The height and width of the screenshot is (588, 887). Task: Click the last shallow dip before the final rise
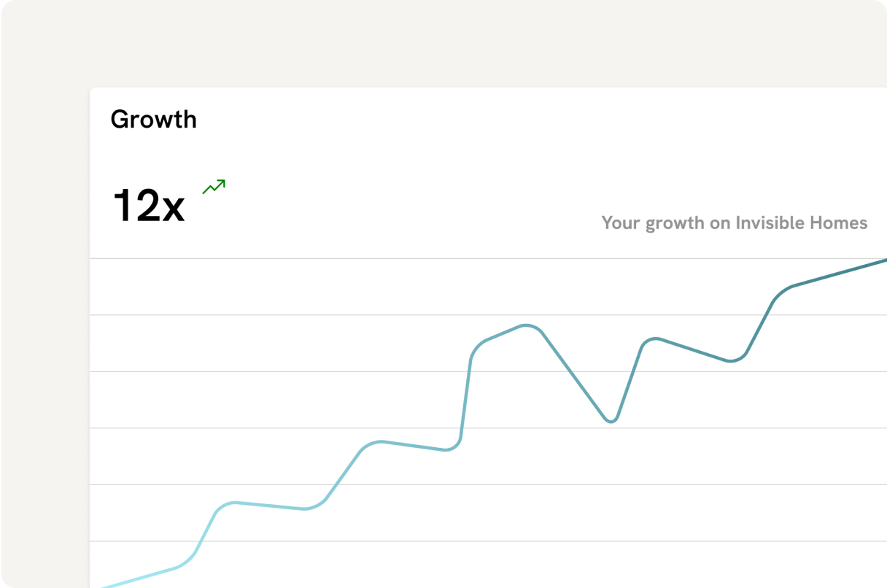[x=732, y=360]
